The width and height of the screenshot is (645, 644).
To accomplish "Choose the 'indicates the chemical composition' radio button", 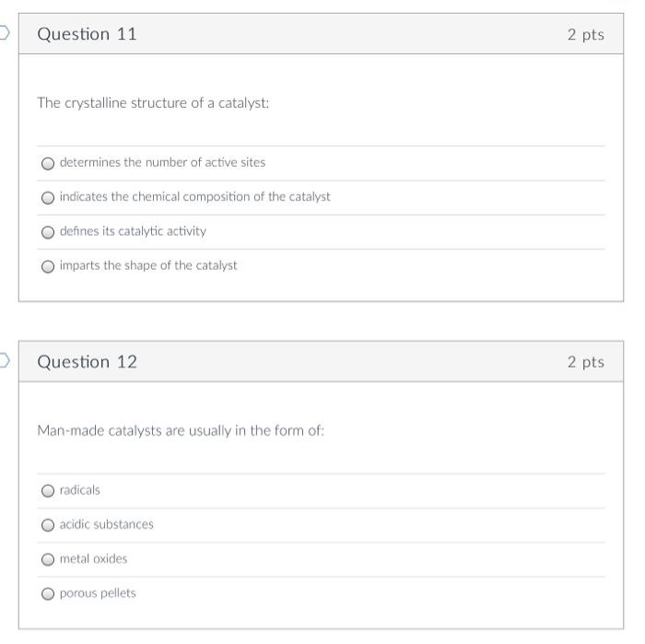I will point(48,197).
